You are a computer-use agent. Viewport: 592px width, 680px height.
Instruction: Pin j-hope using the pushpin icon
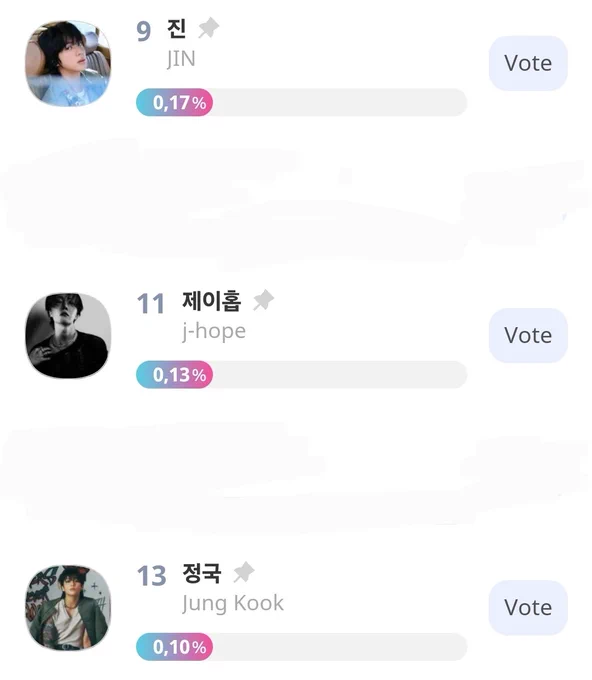pyautogui.click(x=263, y=300)
